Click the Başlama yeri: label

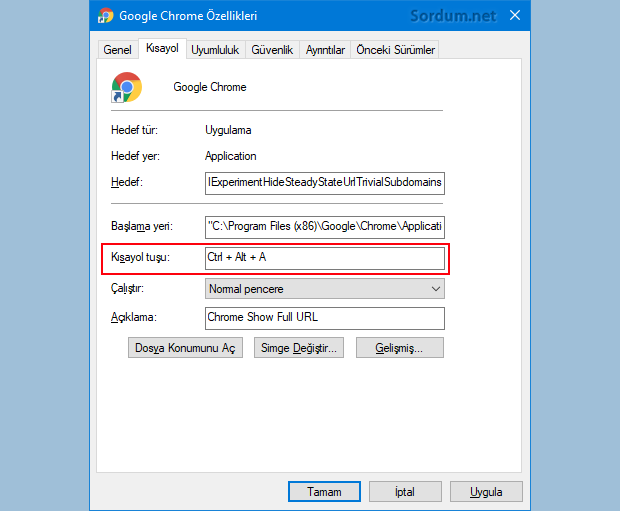tap(142, 226)
